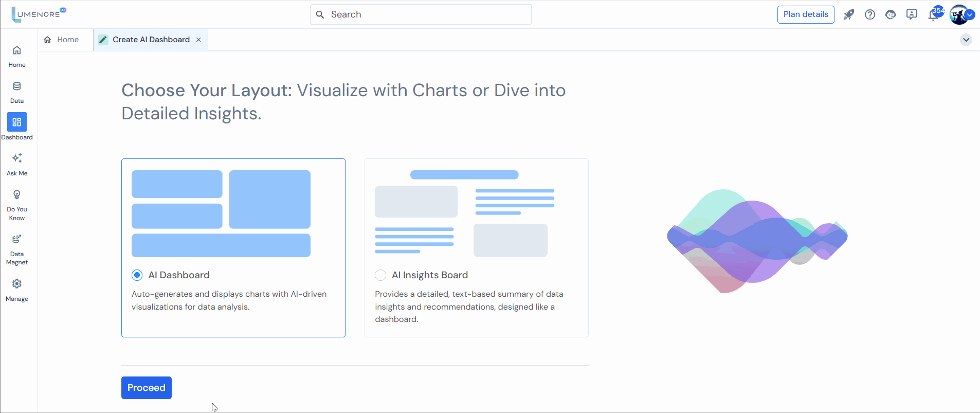Image resolution: width=980 pixels, height=413 pixels.
Task: Select the AI Dashboard radio button
Action: pos(137,275)
